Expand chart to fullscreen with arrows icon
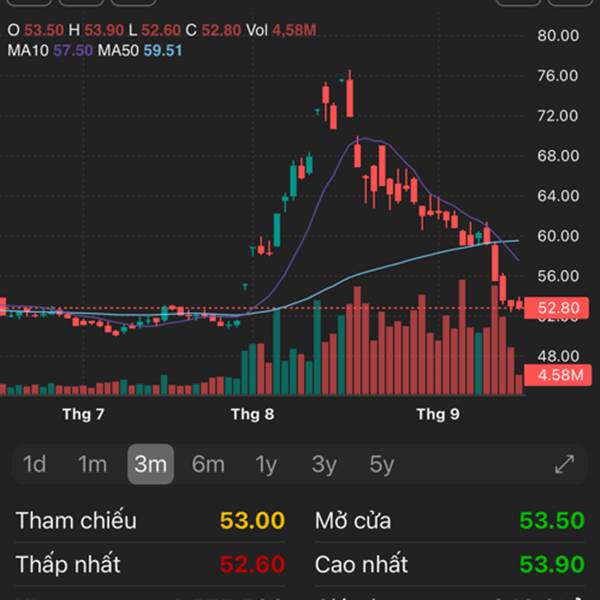 point(564,464)
